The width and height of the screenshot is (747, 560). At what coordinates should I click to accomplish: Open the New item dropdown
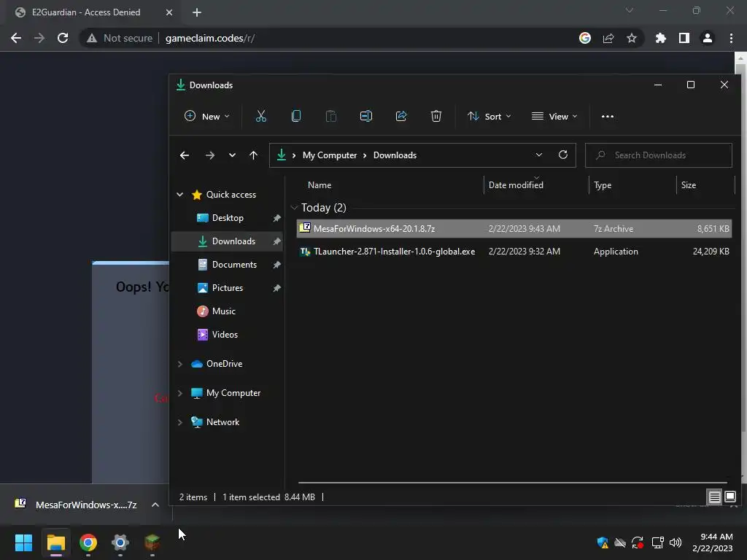click(x=207, y=116)
